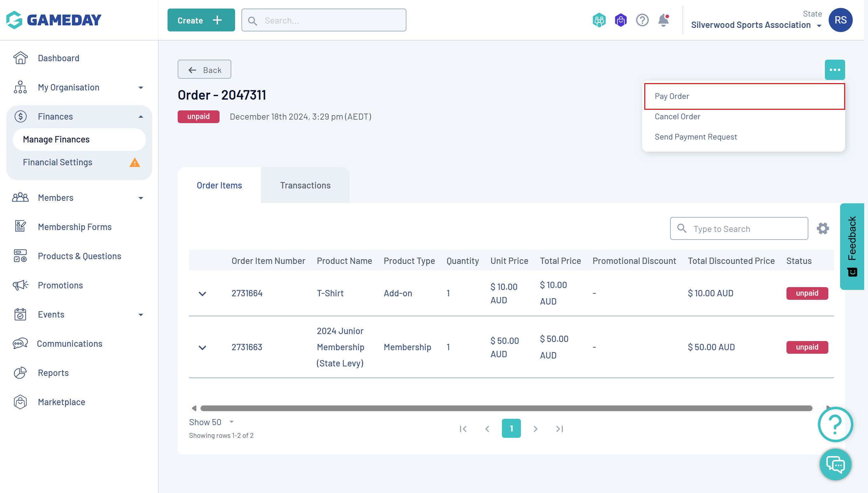868x493 pixels.
Task: Click the purple marketplace bag icon in header
Action: pyautogui.click(x=621, y=20)
